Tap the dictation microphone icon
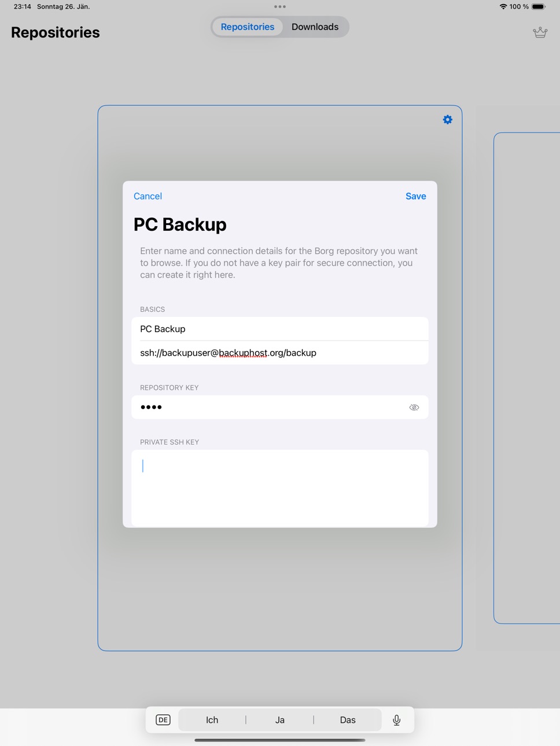The image size is (560, 746). [x=397, y=720]
